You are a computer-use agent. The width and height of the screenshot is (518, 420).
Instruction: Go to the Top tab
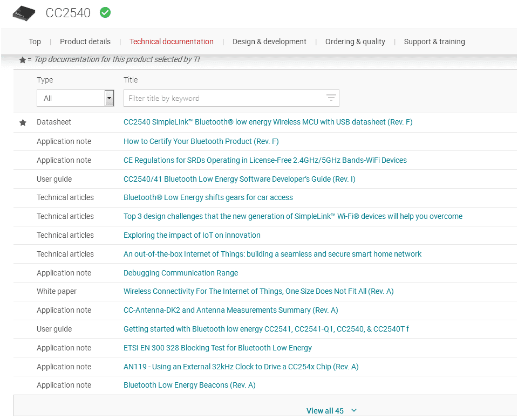[35, 42]
